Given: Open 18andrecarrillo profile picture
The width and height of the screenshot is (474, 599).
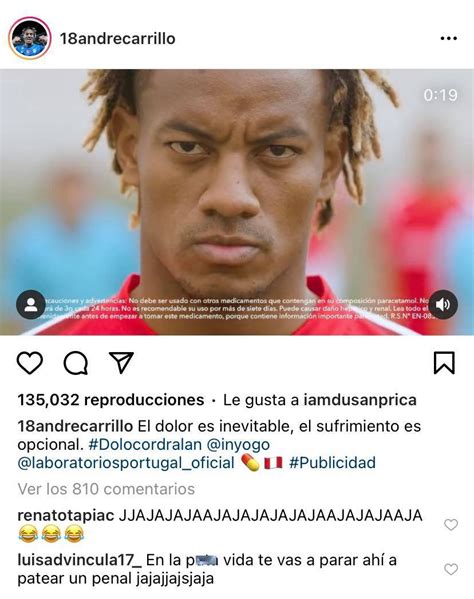Looking at the screenshot, I should click(30, 38).
